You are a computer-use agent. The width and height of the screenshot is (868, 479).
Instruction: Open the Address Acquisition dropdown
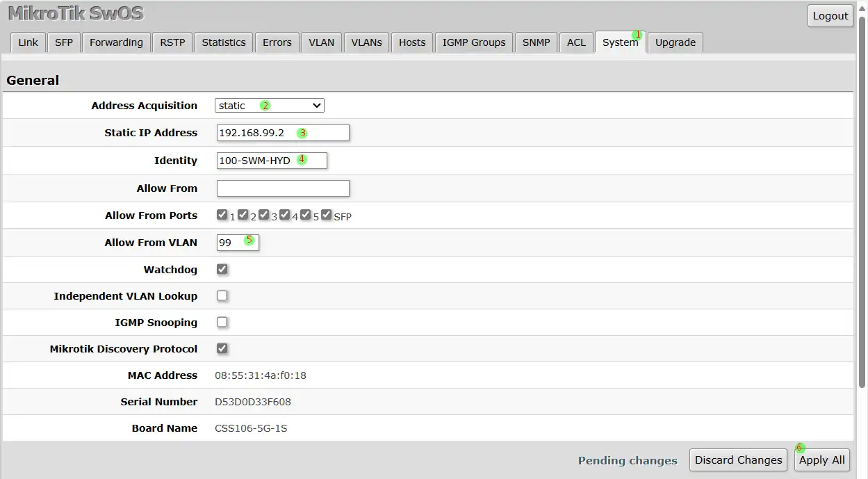coord(269,106)
